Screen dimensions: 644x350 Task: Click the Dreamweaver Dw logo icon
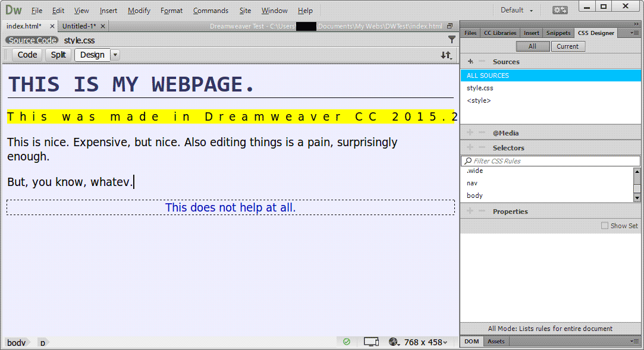click(x=13, y=10)
